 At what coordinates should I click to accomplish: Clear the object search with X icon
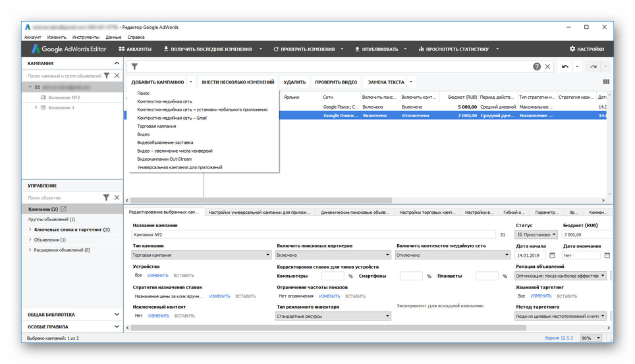tap(117, 197)
